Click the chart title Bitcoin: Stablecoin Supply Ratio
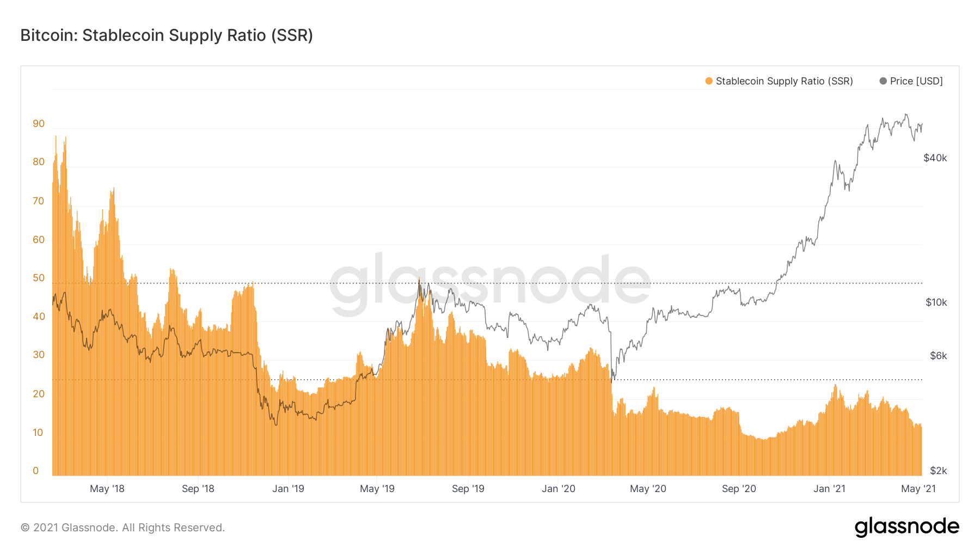980x552 pixels. click(x=167, y=35)
